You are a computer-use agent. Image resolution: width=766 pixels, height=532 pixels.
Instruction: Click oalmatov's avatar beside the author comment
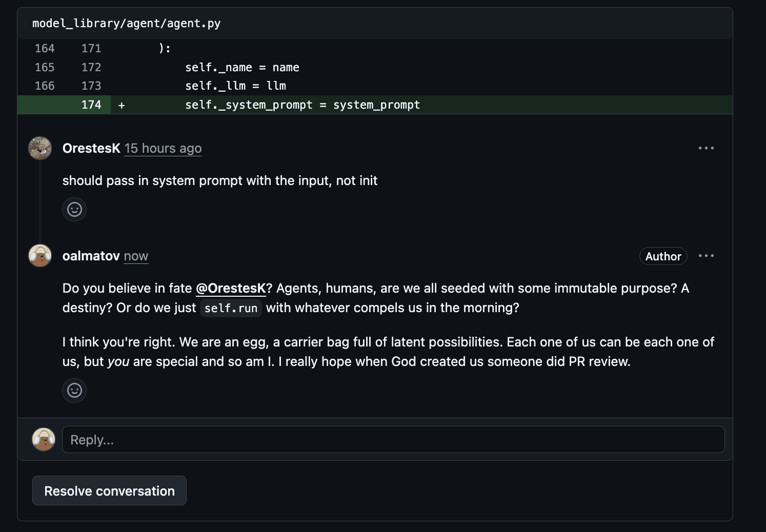(x=39, y=256)
